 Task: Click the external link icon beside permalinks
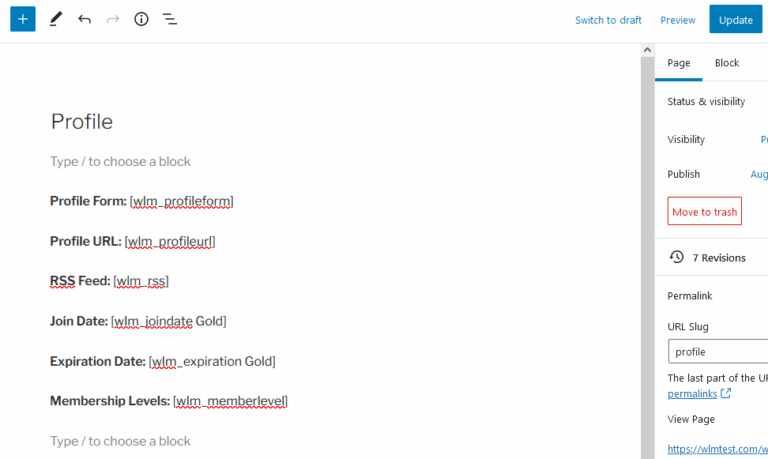[726, 393]
